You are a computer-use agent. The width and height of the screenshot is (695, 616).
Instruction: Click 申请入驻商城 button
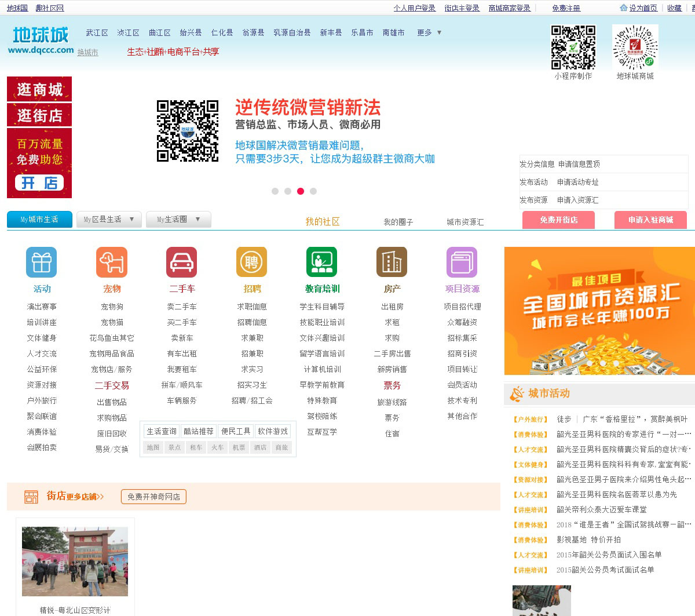click(651, 220)
